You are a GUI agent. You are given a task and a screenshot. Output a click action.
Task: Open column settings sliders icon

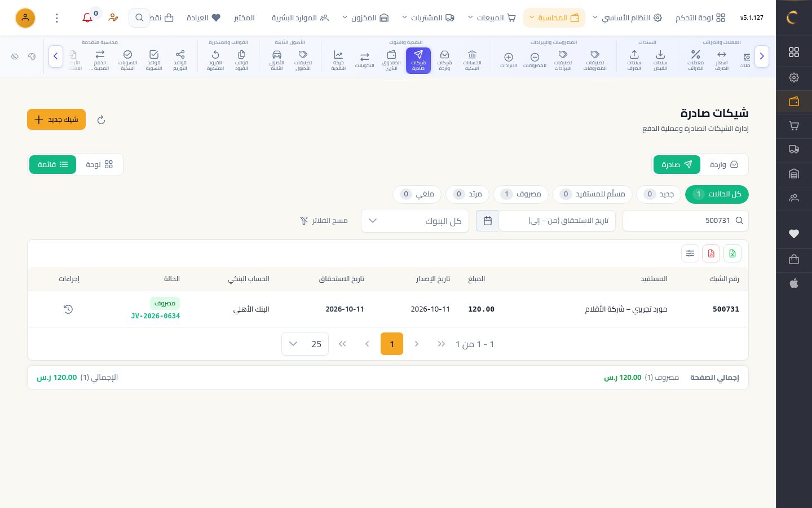click(690, 253)
